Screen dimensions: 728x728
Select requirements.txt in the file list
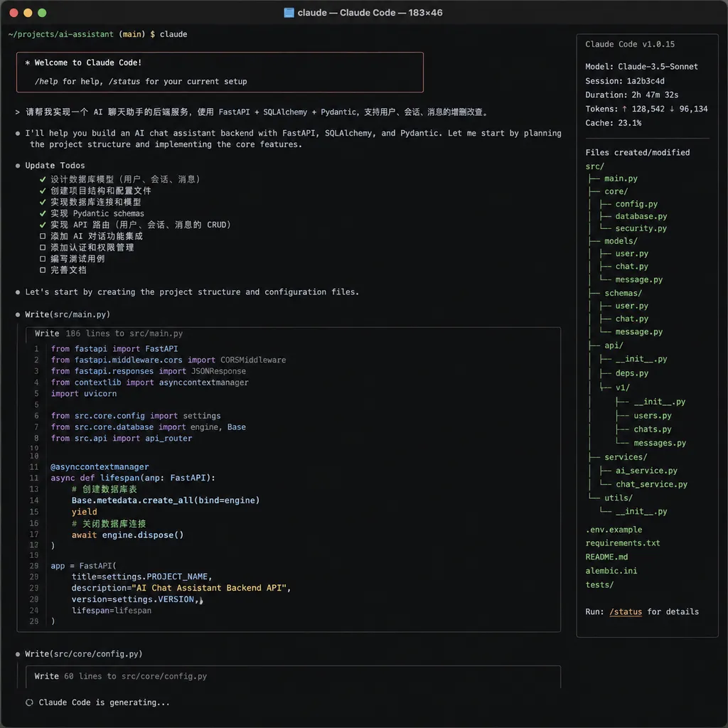(623, 543)
